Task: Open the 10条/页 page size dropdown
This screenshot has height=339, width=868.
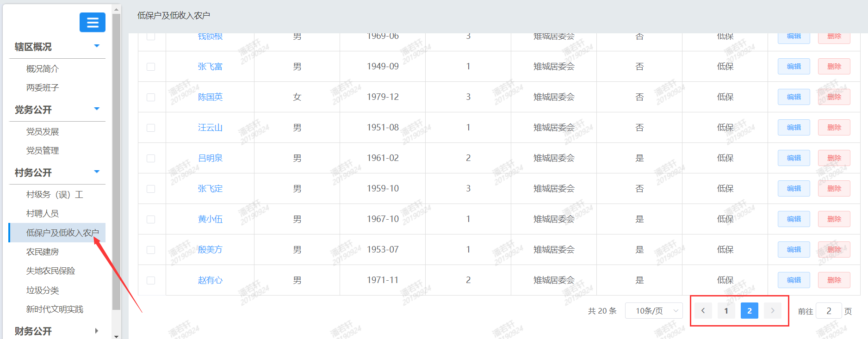Action: click(654, 311)
